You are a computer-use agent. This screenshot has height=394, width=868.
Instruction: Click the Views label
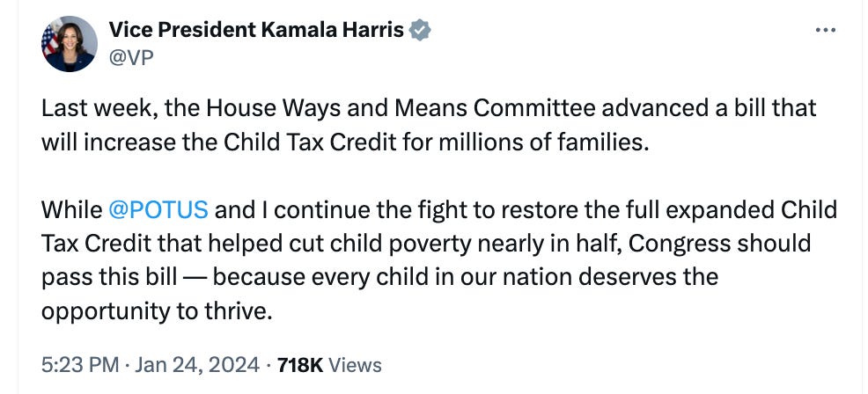(355, 364)
